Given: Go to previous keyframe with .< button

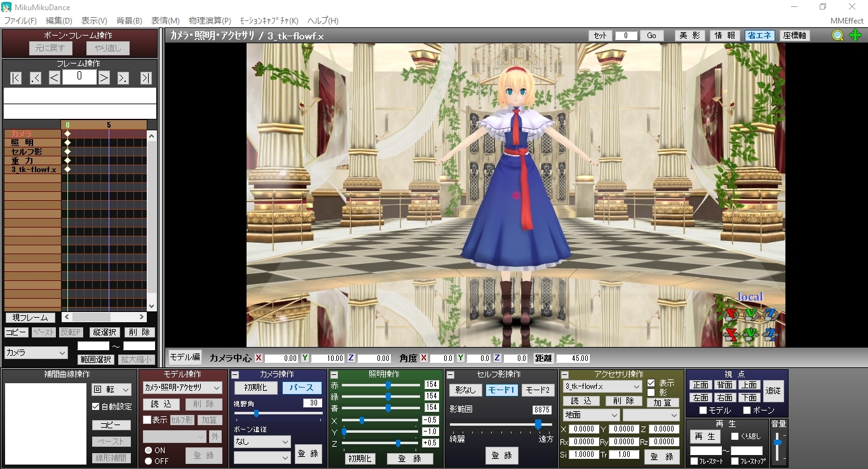Looking at the screenshot, I should click(36, 78).
